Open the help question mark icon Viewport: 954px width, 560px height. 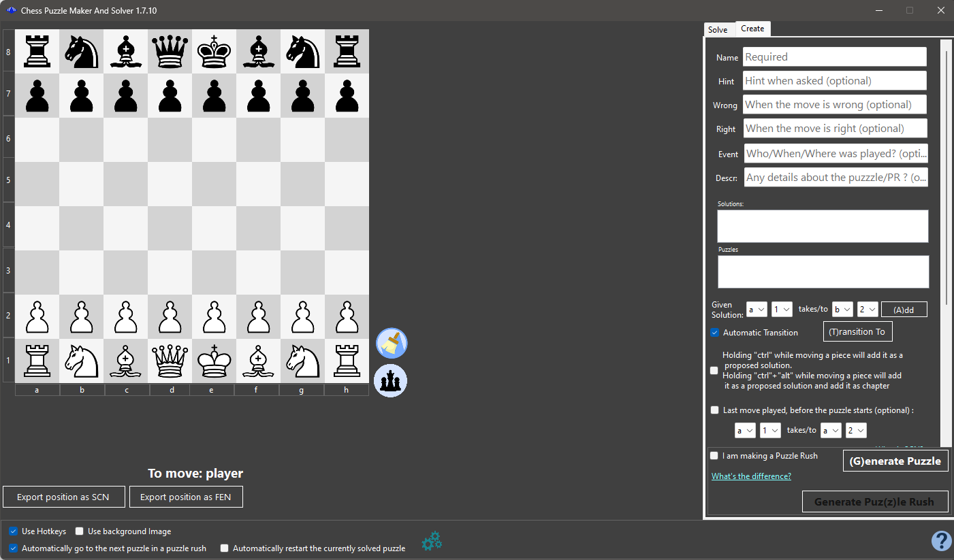[941, 541]
